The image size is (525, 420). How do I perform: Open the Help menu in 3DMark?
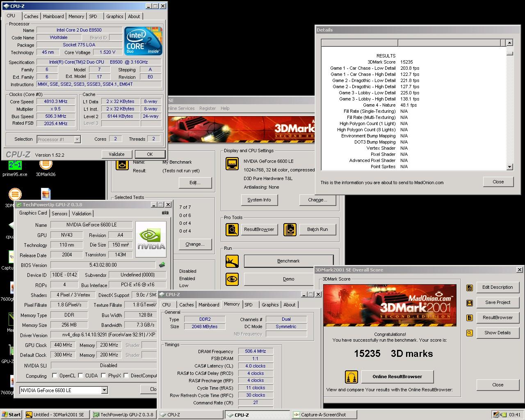[225, 108]
